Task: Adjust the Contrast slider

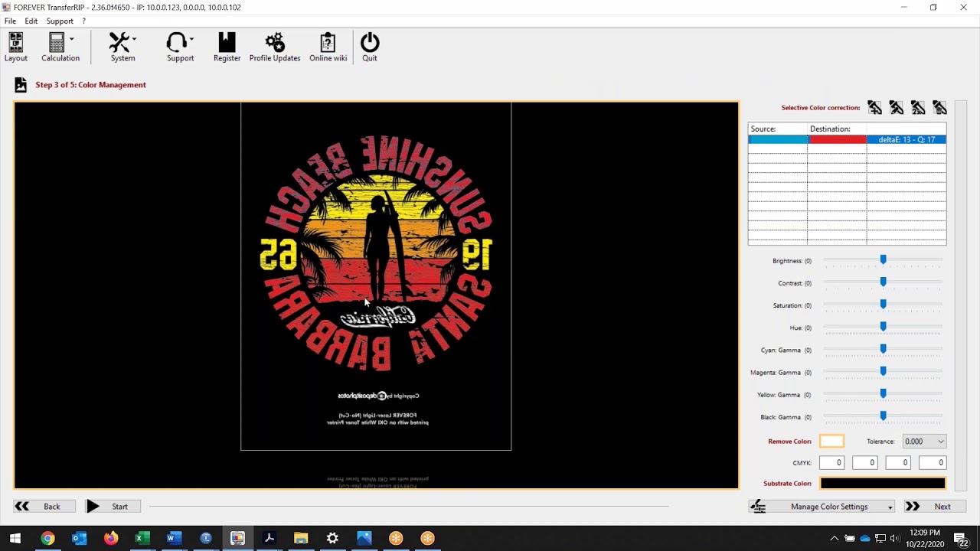Action: [x=883, y=282]
